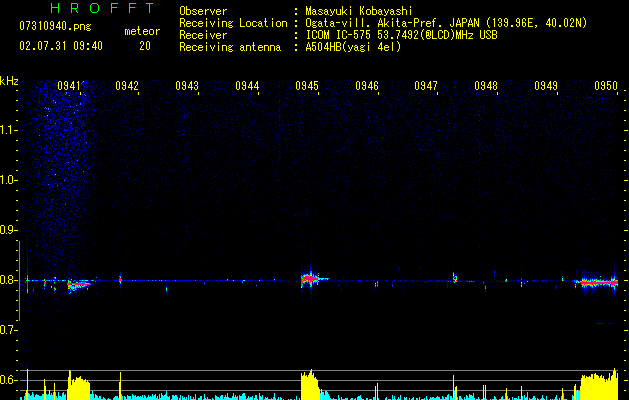Click the 0.6 kHz axis label
This screenshot has width=629, height=400.
(x=8, y=380)
